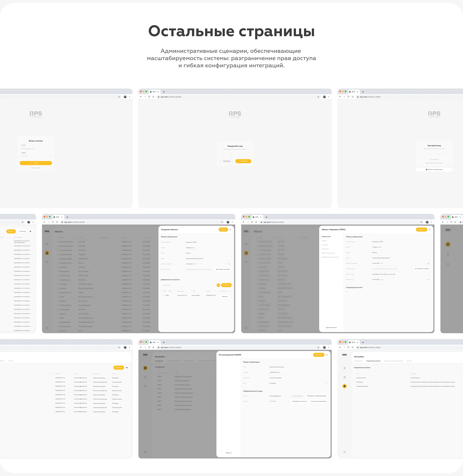Click the profile avatar in the Придумайте код browser window

coord(324,97)
